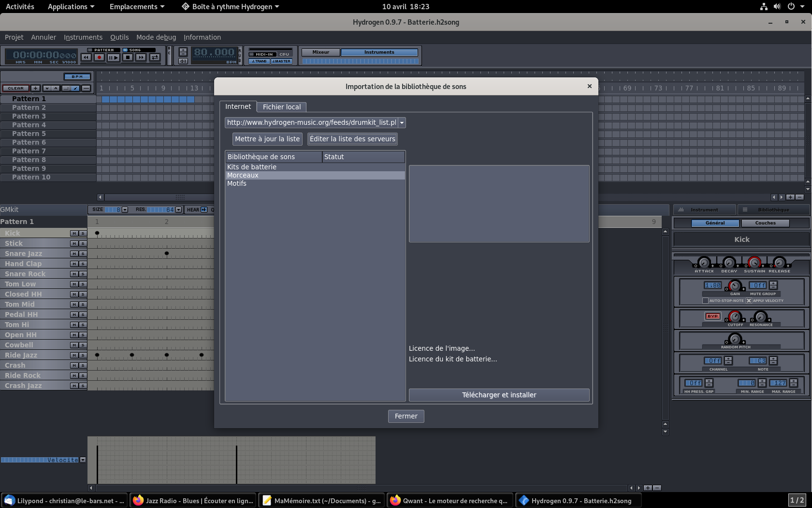Toggle the J.TRANS JACK transport button
Image resolution: width=812 pixels, height=508 pixels.
pyautogui.click(x=260, y=61)
